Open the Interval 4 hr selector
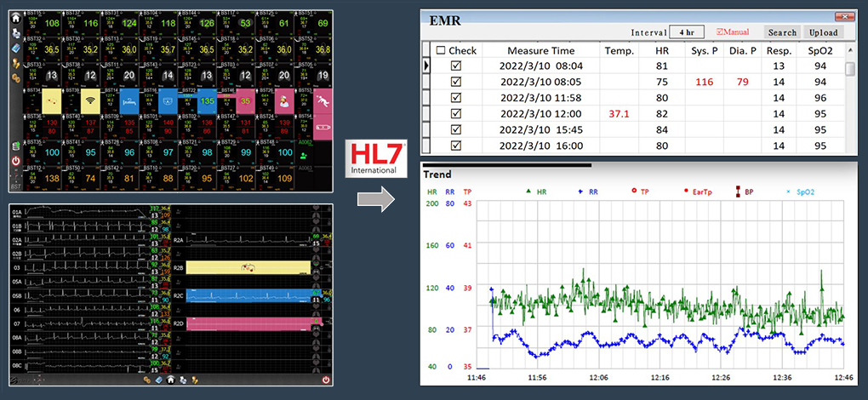This screenshot has height=400, width=868. pyautogui.click(x=686, y=32)
